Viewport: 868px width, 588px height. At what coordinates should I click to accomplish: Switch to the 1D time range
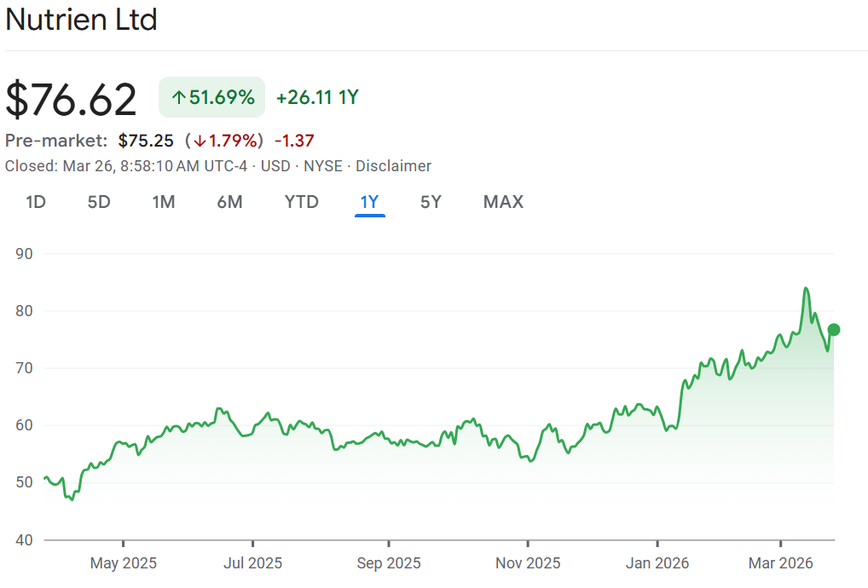[35, 202]
